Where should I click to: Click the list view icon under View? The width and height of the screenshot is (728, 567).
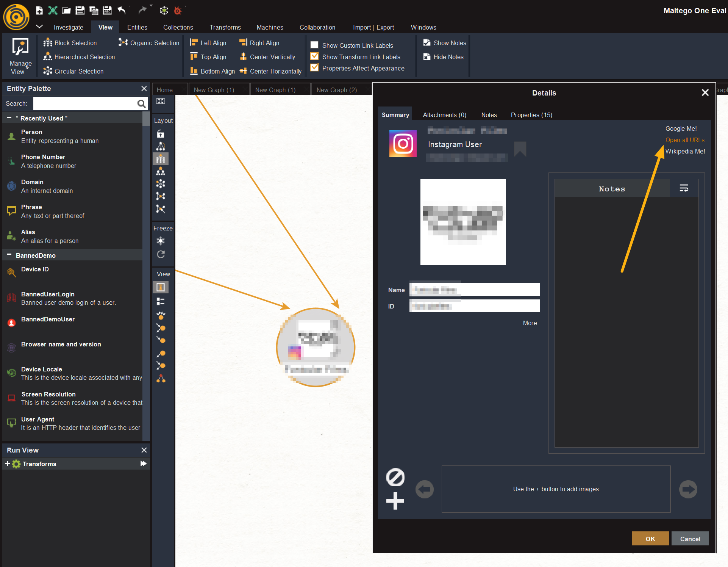pos(161,301)
